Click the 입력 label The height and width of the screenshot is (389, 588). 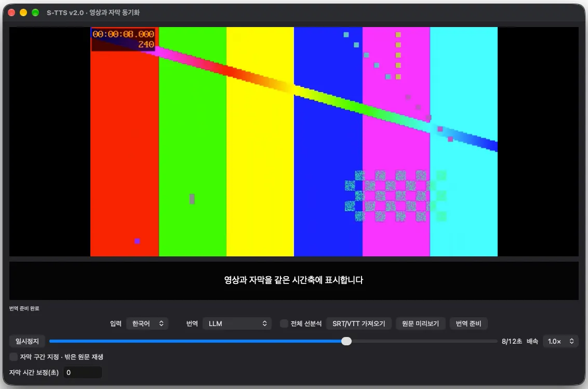pyautogui.click(x=116, y=323)
